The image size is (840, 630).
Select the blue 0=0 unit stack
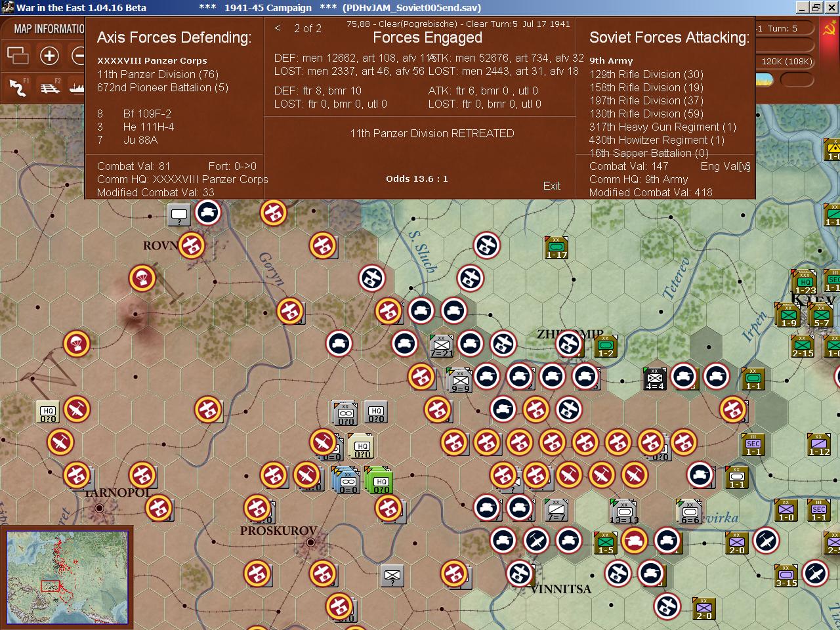pos(347,480)
